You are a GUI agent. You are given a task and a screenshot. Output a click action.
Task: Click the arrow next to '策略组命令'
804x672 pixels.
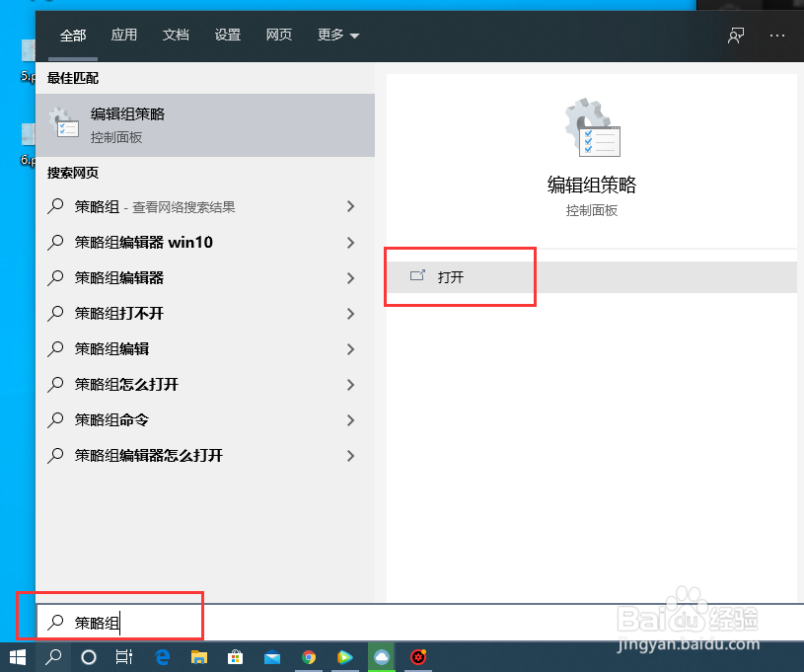pos(350,420)
